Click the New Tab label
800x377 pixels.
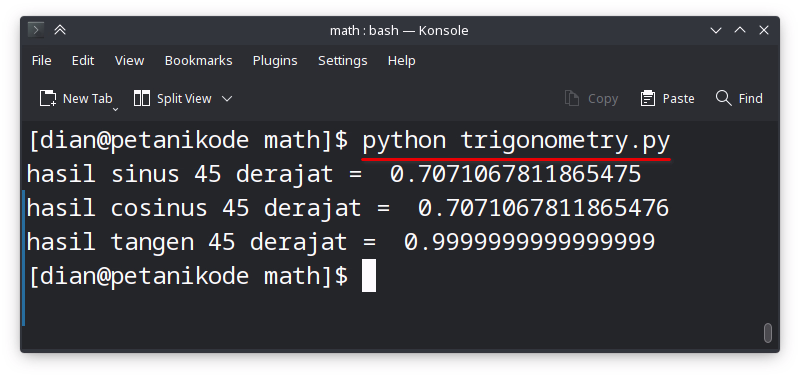click(87, 98)
